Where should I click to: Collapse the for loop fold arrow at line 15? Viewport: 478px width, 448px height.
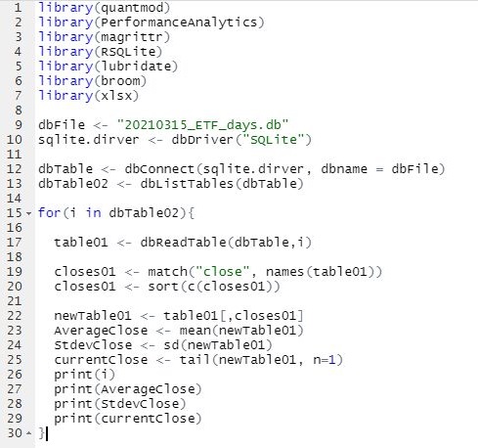click(28, 214)
